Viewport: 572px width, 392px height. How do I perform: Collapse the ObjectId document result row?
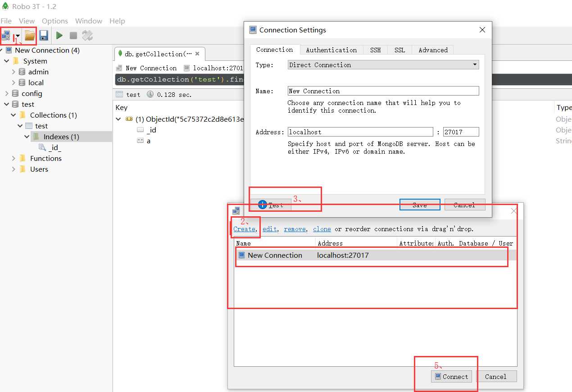tap(118, 119)
